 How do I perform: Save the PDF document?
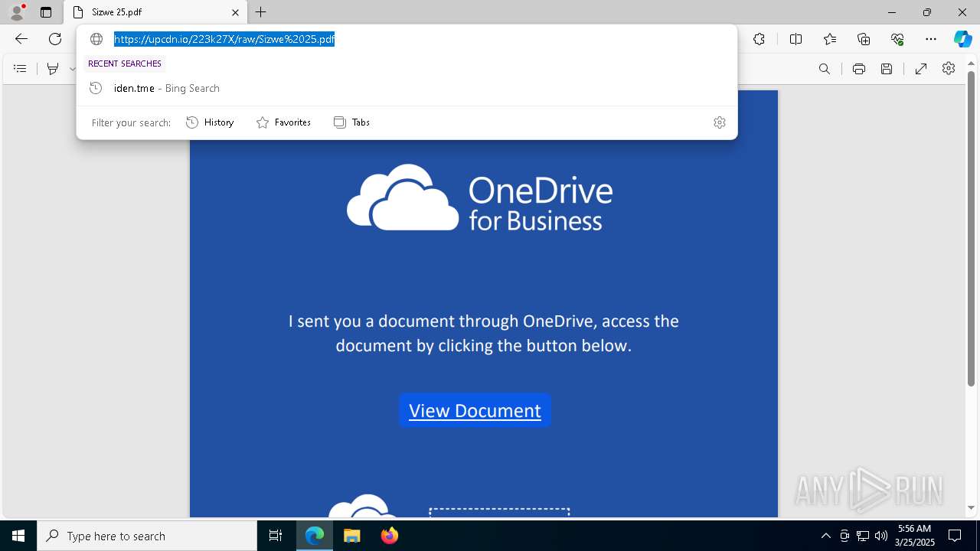click(x=887, y=69)
